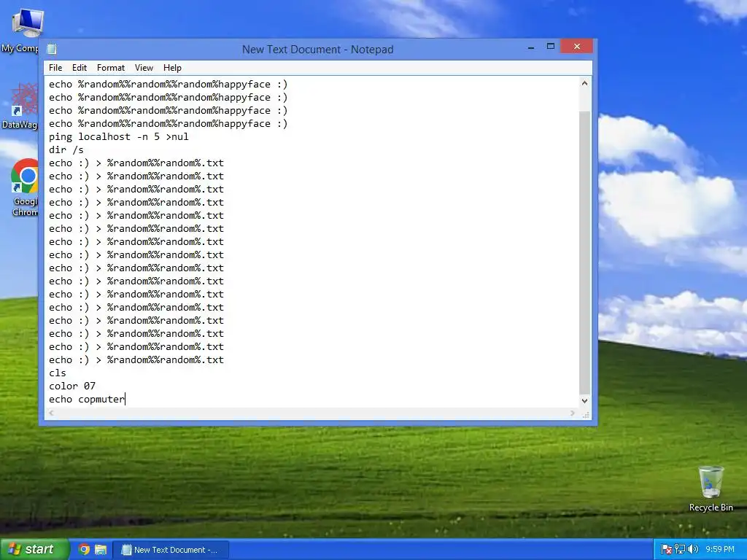
Task: Maximize the Notepad window
Action: 551,47
